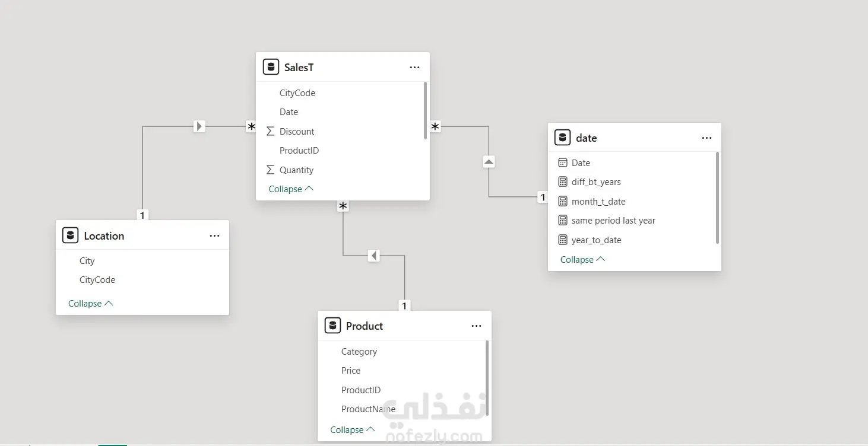This screenshot has width=868, height=446.
Task: Click filter direction arrow on Product relationship
Action: point(373,256)
